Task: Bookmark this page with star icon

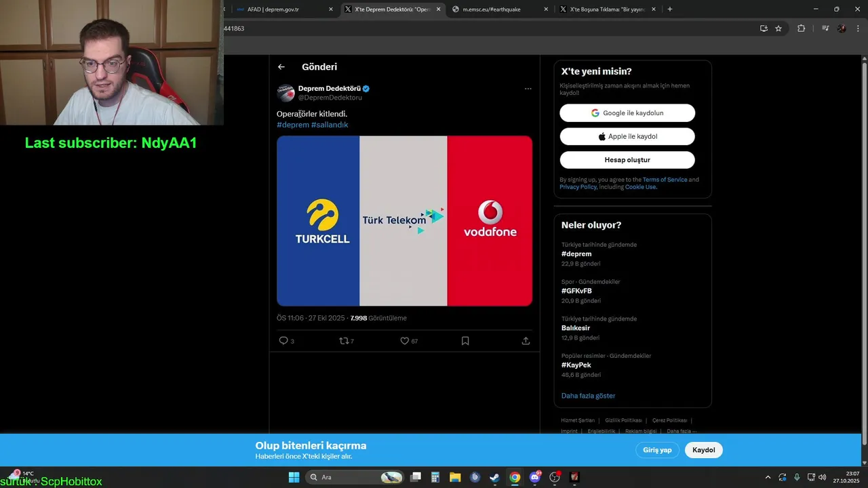Action: pyautogui.click(x=778, y=28)
